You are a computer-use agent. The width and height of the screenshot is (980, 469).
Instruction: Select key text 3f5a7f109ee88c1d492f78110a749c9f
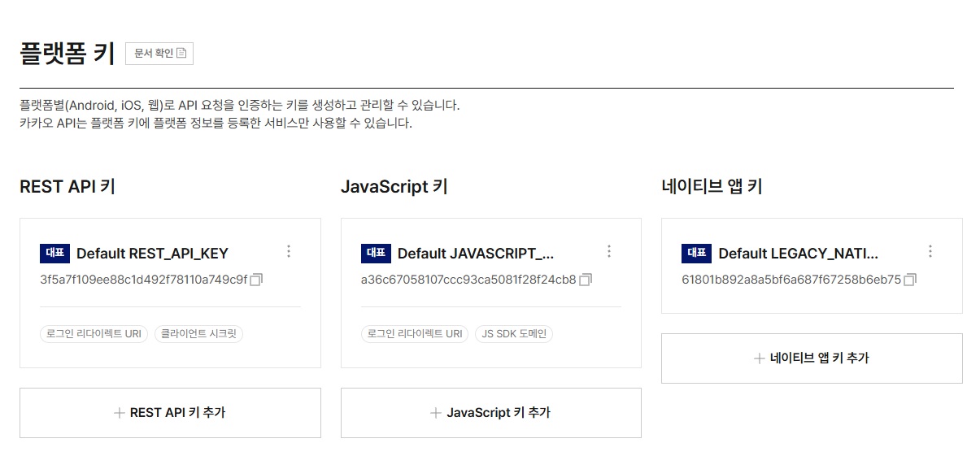pos(143,280)
